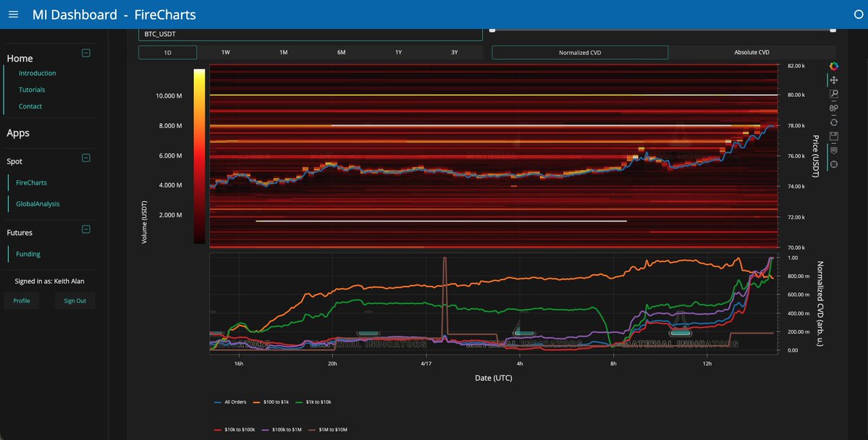Click the Sign Out button
The height and width of the screenshot is (440, 868).
click(75, 300)
